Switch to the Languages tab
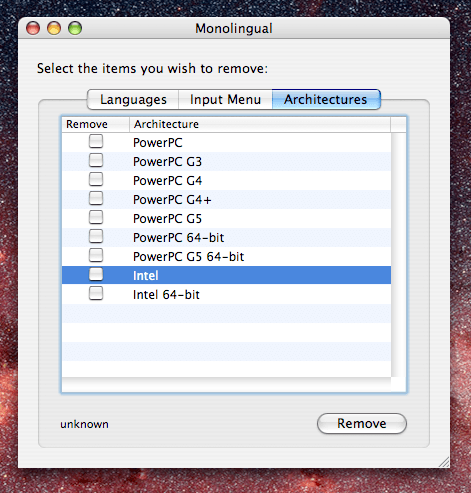This screenshot has width=471, height=493. tap(133, 99)
